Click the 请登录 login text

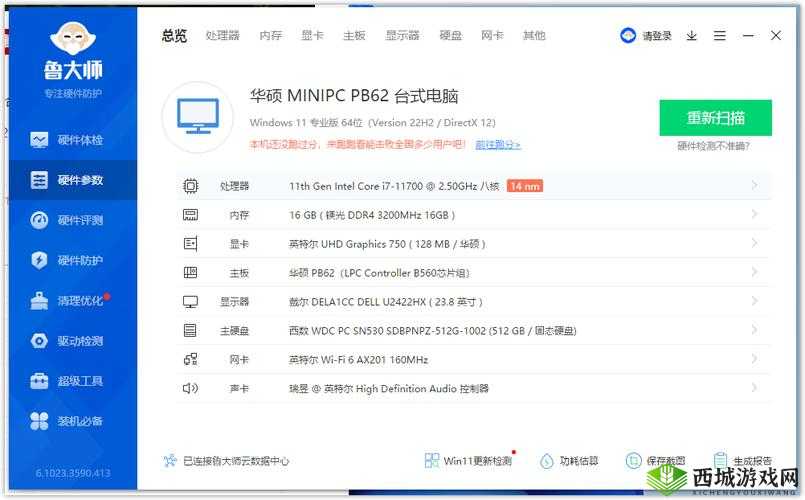click(657, 35)
